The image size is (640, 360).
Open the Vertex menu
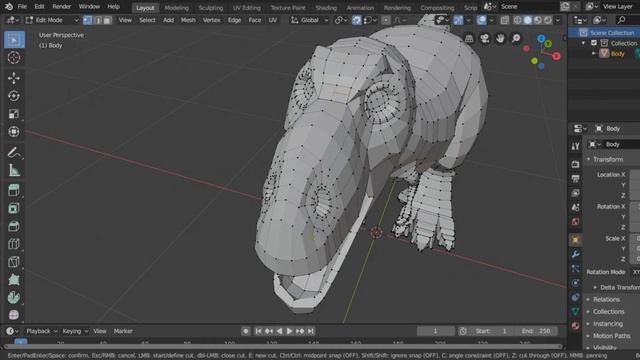[211, 20]
